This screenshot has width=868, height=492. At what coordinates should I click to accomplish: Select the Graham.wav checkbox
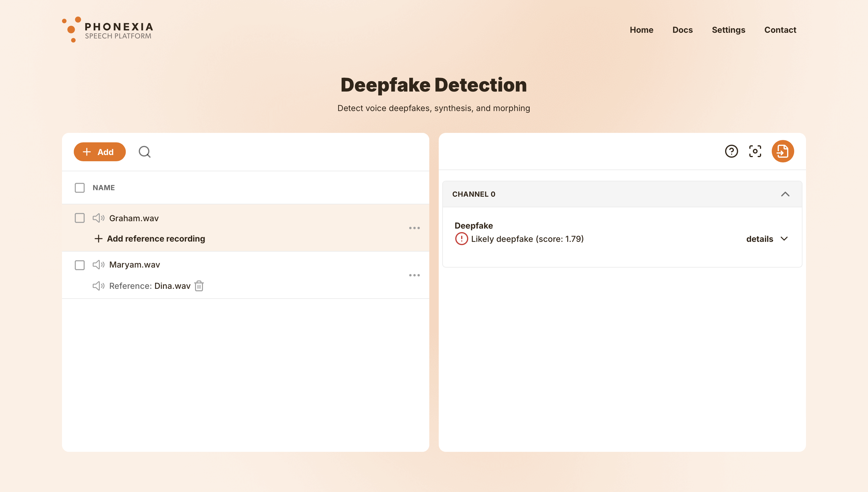80,218
